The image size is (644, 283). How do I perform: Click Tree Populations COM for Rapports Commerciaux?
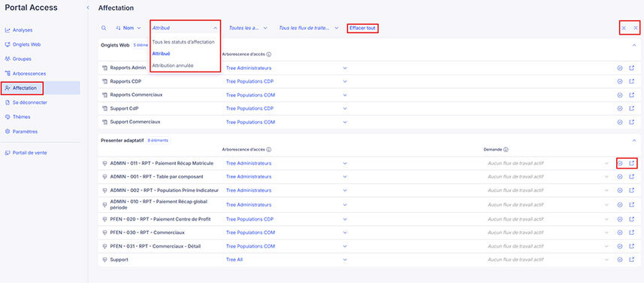pyautogui.click(x=250, y=95)
